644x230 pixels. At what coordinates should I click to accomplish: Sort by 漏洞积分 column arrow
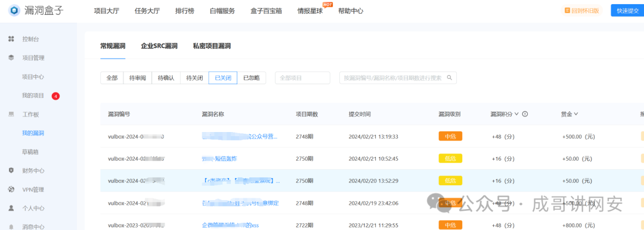516,114
